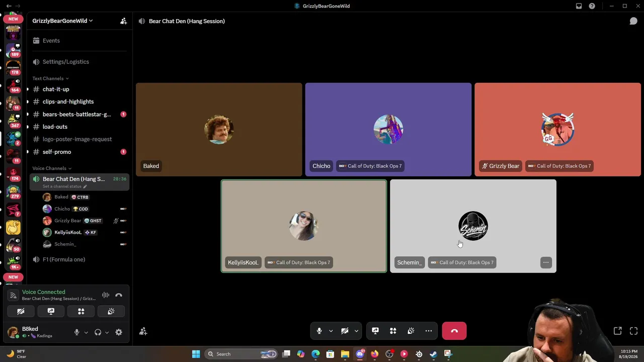Screen dimensions: 644x362
Task: Pop out the call window
Action: (618, 331)
